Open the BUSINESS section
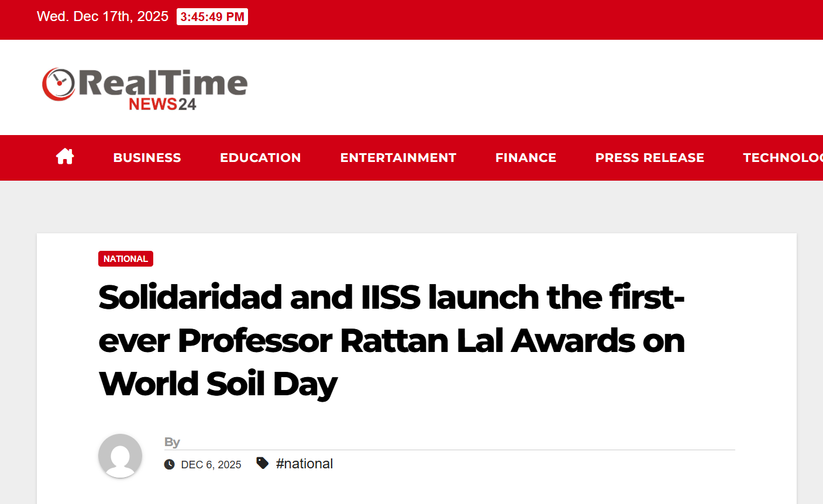The width and height of the screenshot is (823, 504). click(147, 157)
